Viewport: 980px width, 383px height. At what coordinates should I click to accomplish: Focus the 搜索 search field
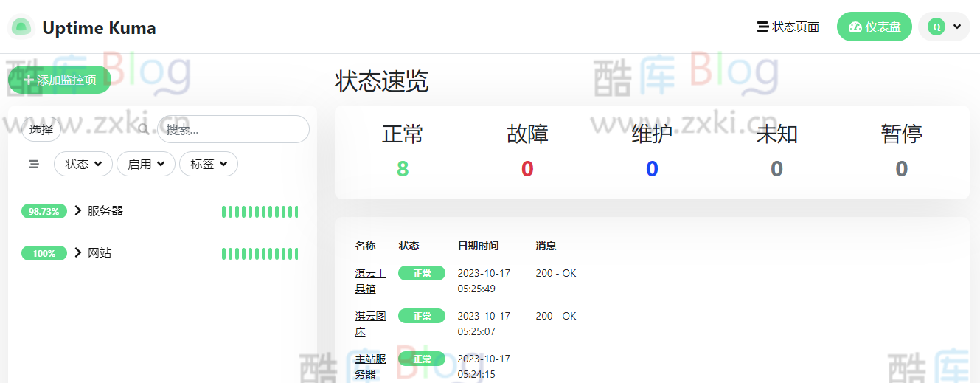pyautogui.click(x=233, y=129)
